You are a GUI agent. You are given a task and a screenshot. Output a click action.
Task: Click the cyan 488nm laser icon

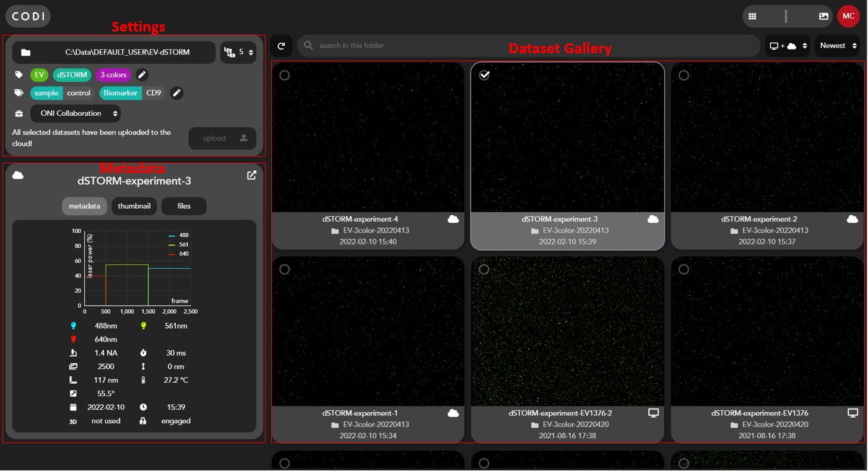tap(74, 326)
